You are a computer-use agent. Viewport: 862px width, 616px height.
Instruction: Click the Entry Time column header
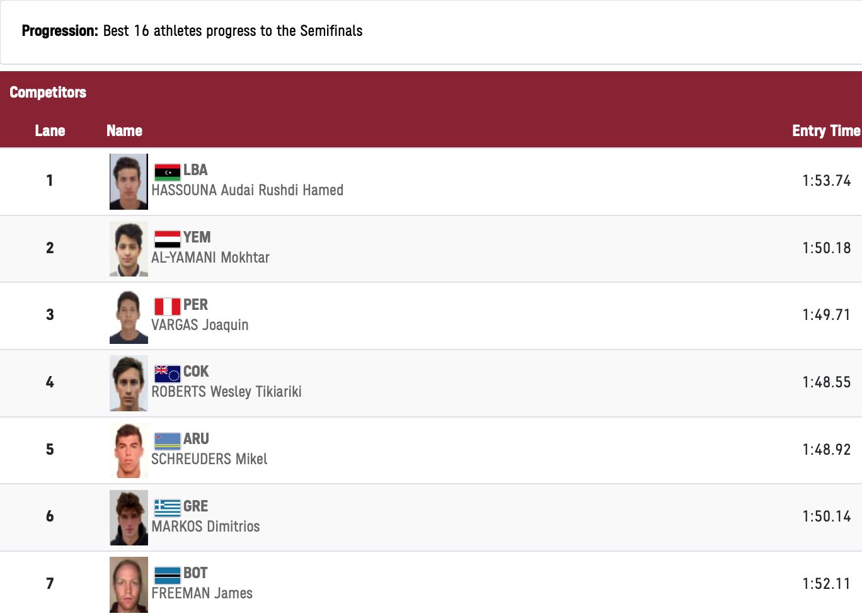[x=825, y=130]
